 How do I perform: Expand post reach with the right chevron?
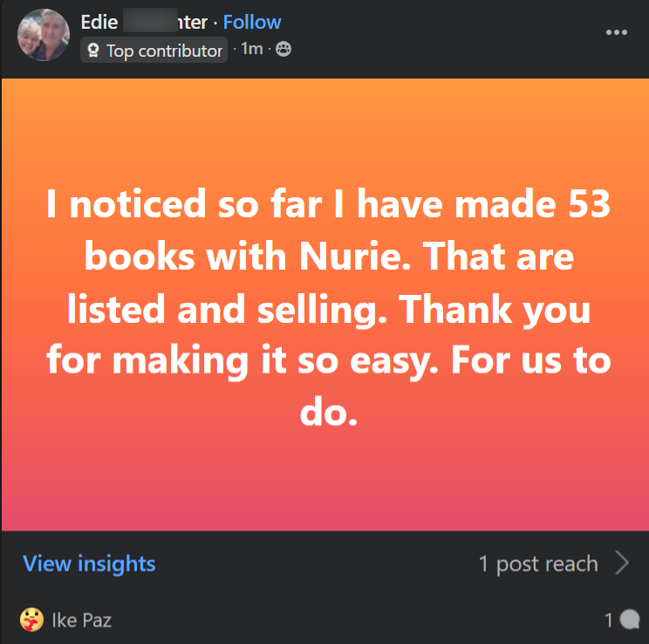621,564
